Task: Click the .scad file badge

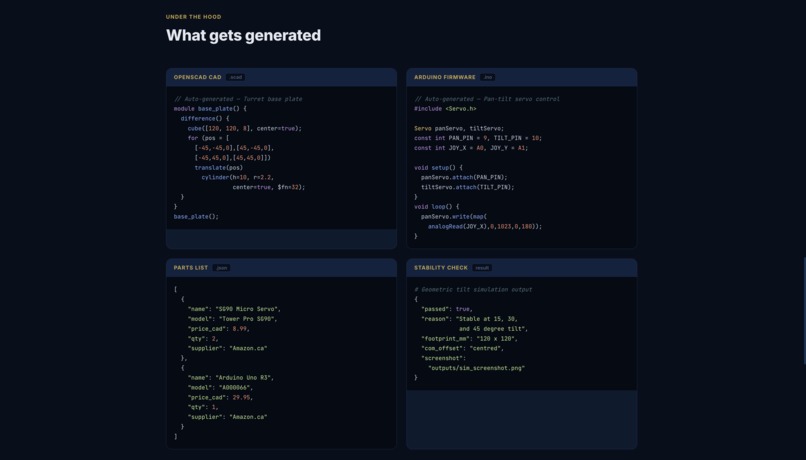Action: (x=235, y=77)
